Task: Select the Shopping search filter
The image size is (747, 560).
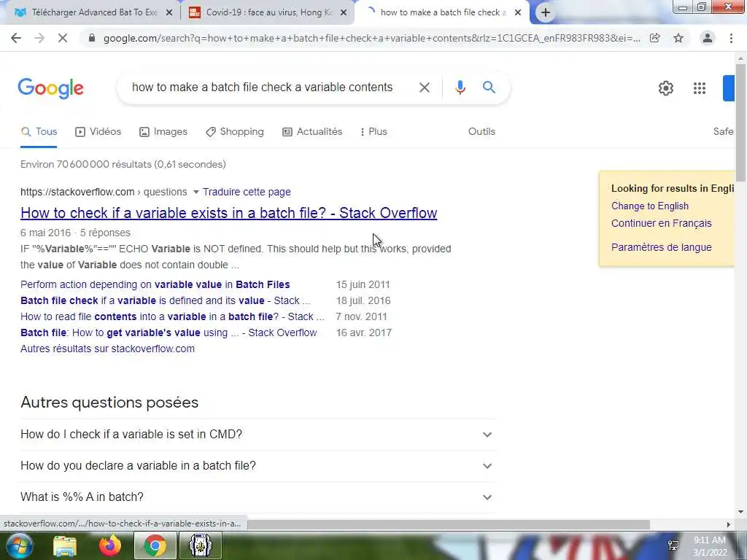Action: [x=234, y=131]
